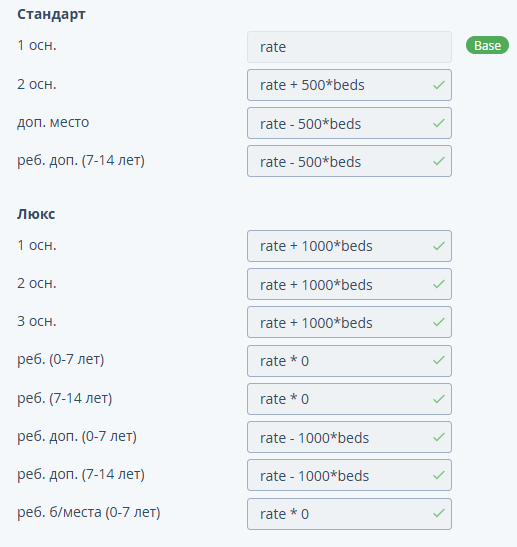Click checkmark in Люкс 1 осн. field
The height and width of the screenshot is (547, 517).
[439, 246]
